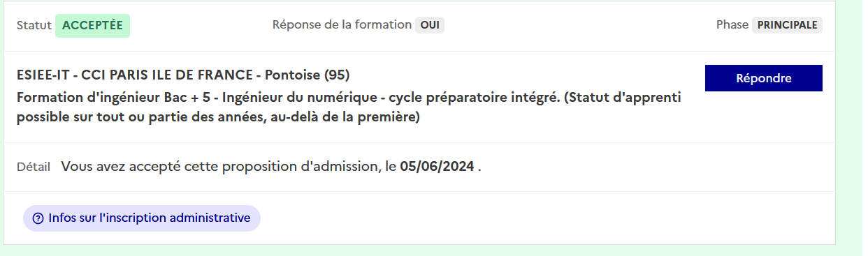Open Infos sur l'inscription administrative
868x256 pixels.
pyautogui.click(x=142, y=218)
